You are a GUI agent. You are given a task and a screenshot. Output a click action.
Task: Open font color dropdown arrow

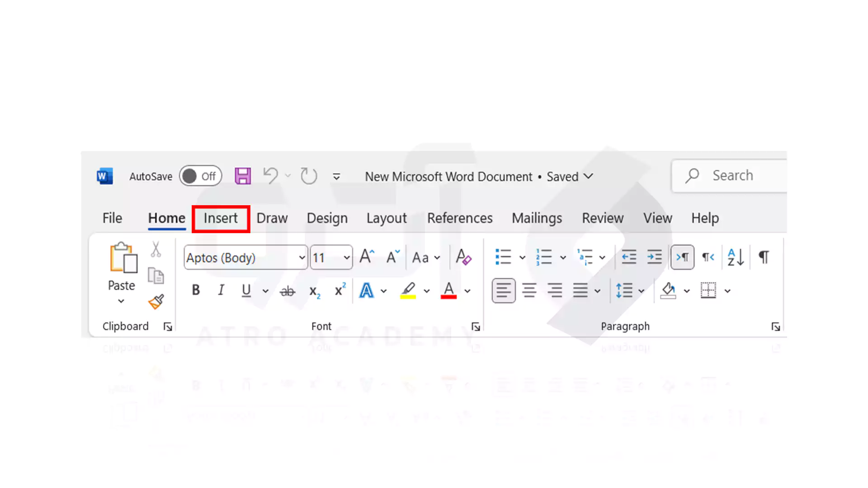pyautogui.click(x=467, y=291)
